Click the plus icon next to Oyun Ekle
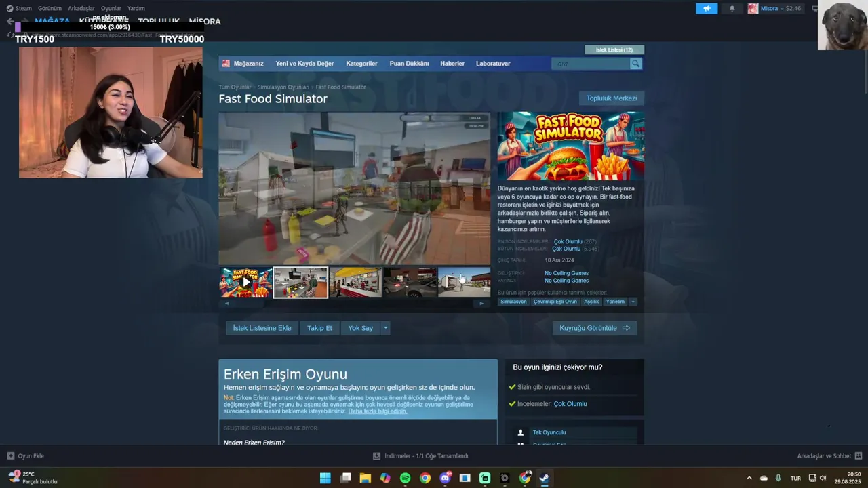 11,456
